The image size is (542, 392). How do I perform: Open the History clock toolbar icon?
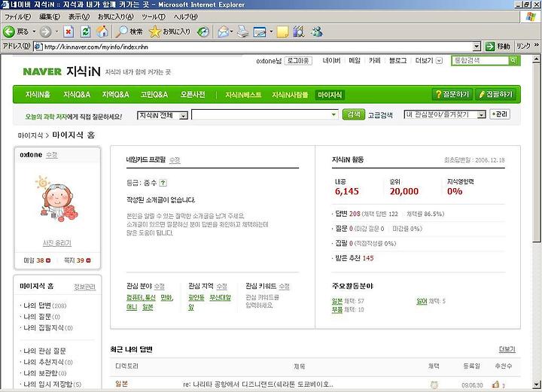[x=203, y=32]
